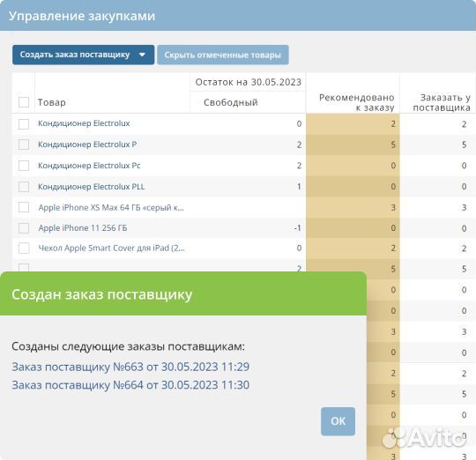This screenshot has width=476, height=460.
Task: Click the Создан заказ поставщику dialog title
Action: click(x=102, y=294)
